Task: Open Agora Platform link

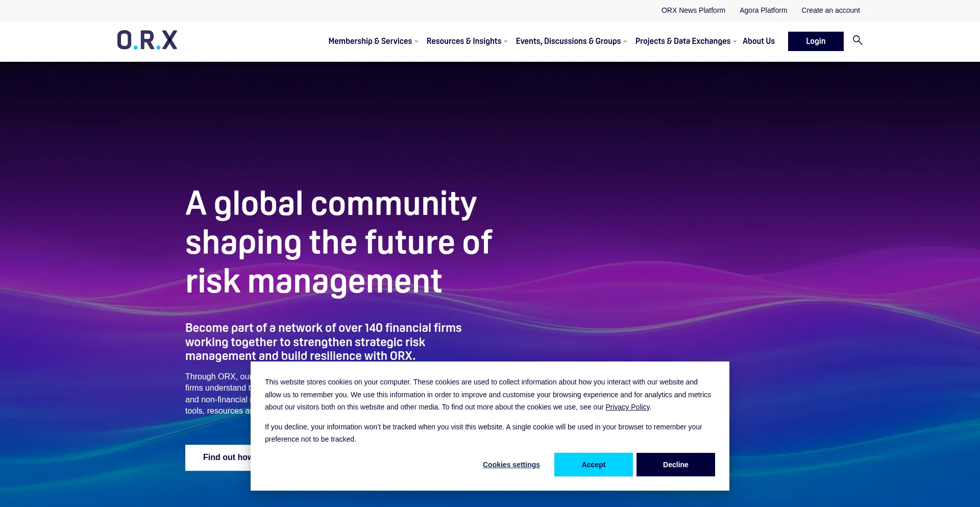Action: coord(763,10)
